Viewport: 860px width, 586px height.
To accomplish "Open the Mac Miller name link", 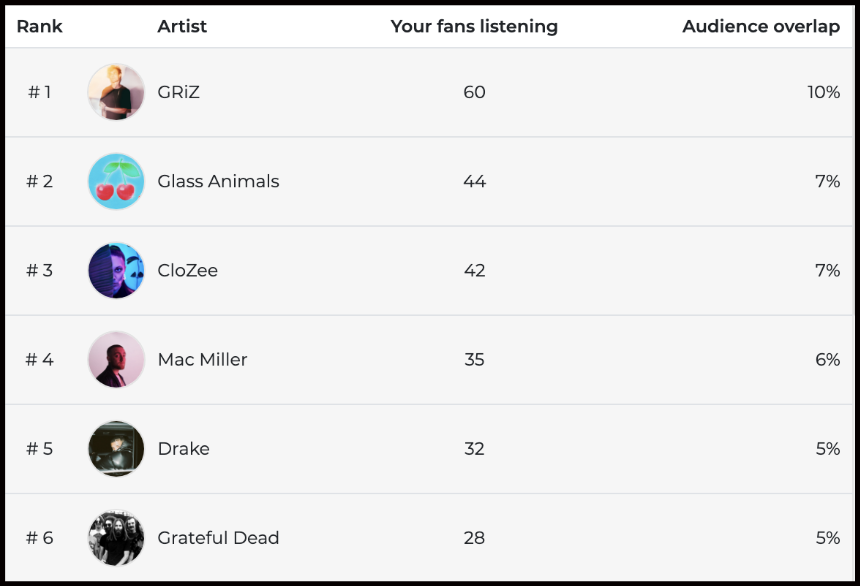I will [x=202, y=359].
